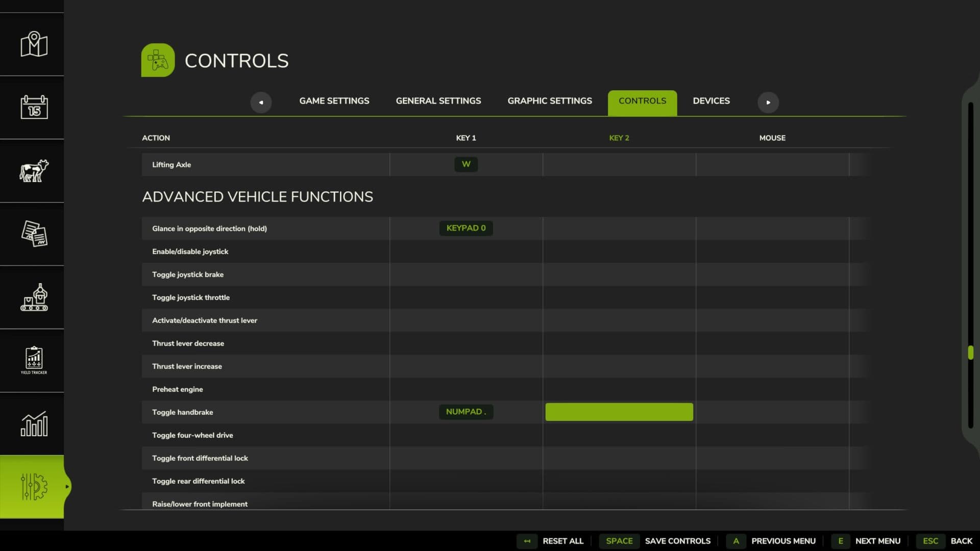980x551 pixels.
Task: Click the SPACE key hint icon
Action: click(x=619, y=541)
